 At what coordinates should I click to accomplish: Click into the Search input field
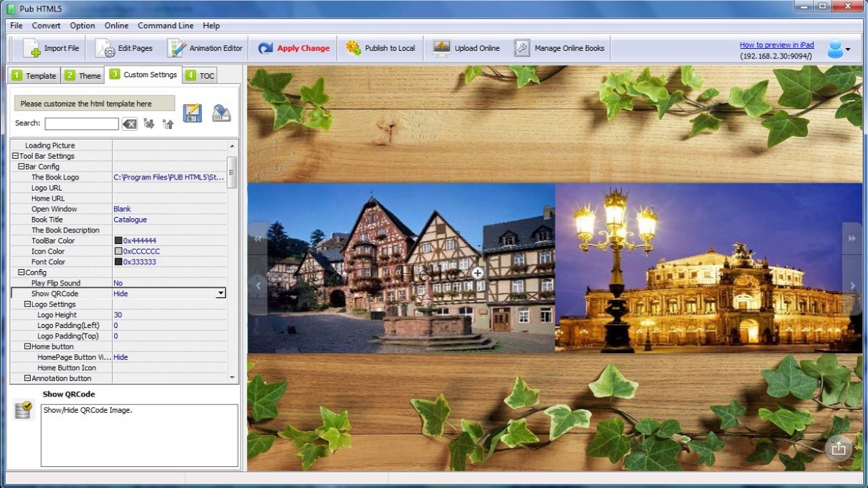pos(81,124)
